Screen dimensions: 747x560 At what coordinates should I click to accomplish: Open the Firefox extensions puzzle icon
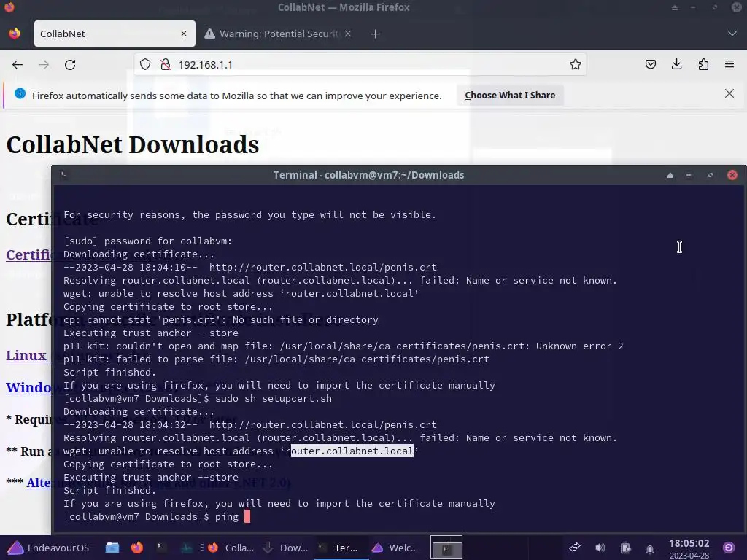tap(703, 64)
